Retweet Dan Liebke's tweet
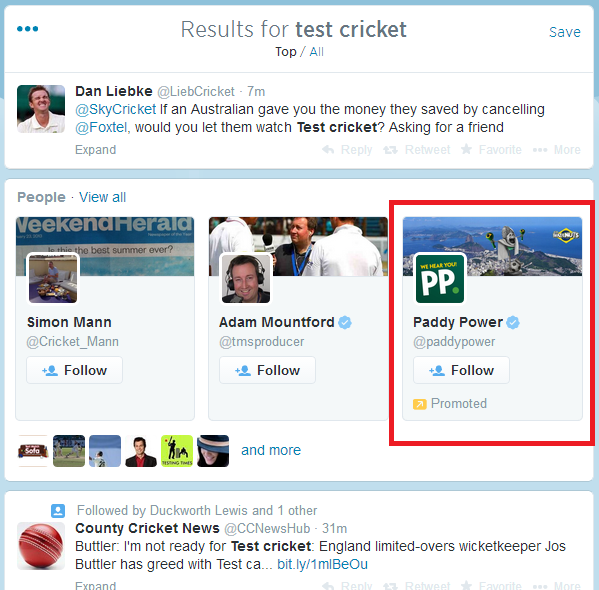599x590 pixels. (390, 150)
